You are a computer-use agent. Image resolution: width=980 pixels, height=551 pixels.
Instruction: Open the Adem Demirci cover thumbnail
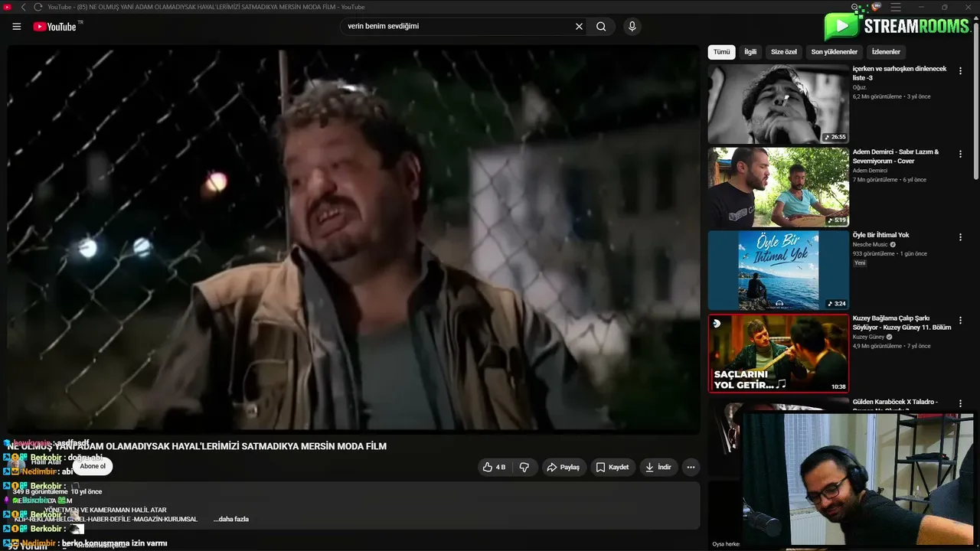point(779,187)
